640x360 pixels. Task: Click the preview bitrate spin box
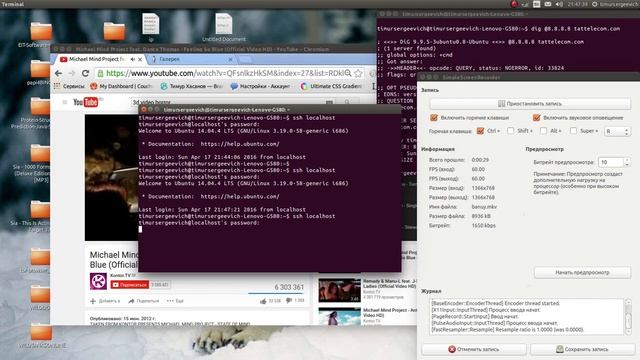tap(614, 162)
